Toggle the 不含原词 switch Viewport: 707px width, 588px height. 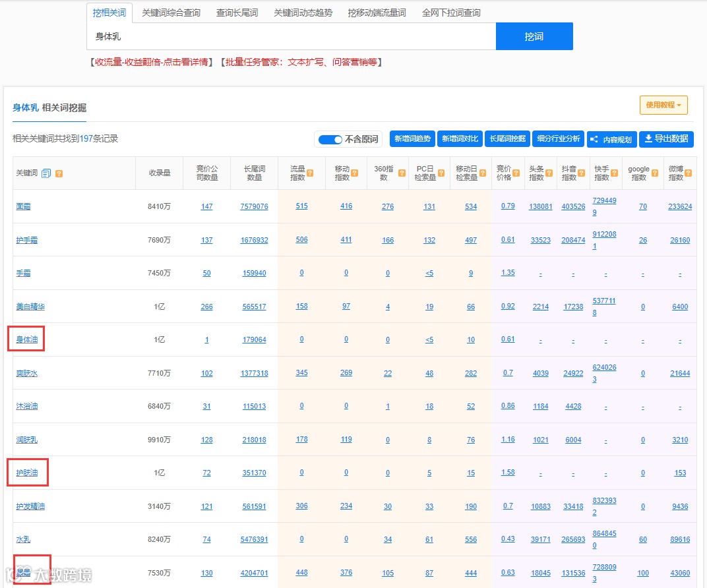click(x=330, y=140)
